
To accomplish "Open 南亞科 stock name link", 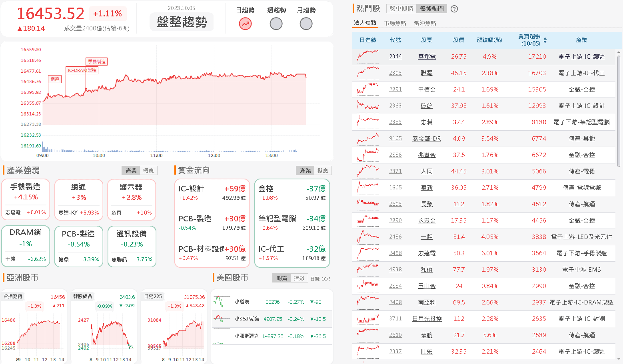I will pos(427,302).
